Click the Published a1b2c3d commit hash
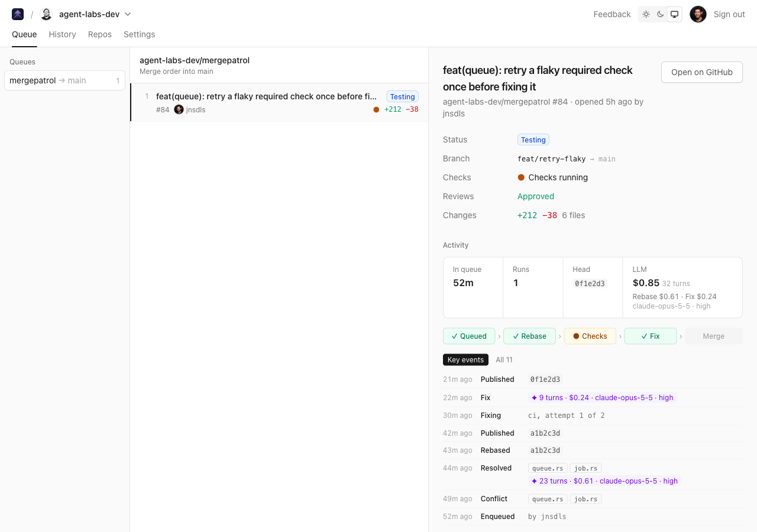Viewport: 757px width, 532px height. 545,433
